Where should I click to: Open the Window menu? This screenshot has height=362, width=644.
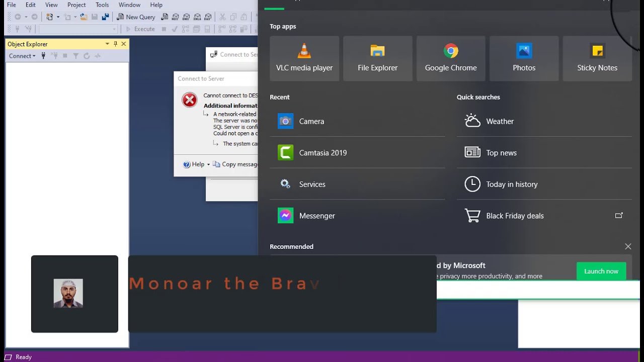click(129, 5)
